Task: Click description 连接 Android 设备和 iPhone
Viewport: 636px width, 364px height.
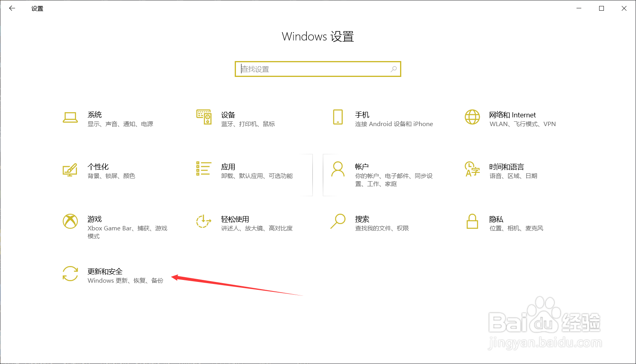Action: [394, 124]
